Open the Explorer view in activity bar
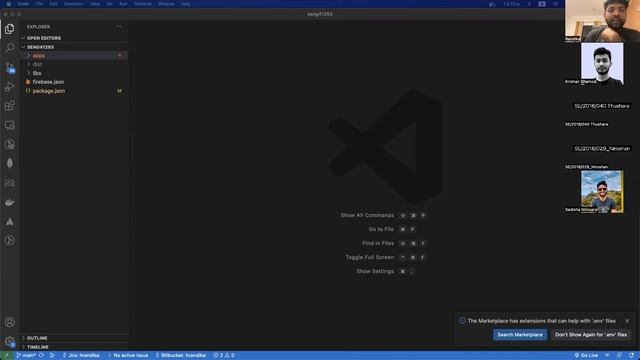Screen dimensions: 640x360 9,29
